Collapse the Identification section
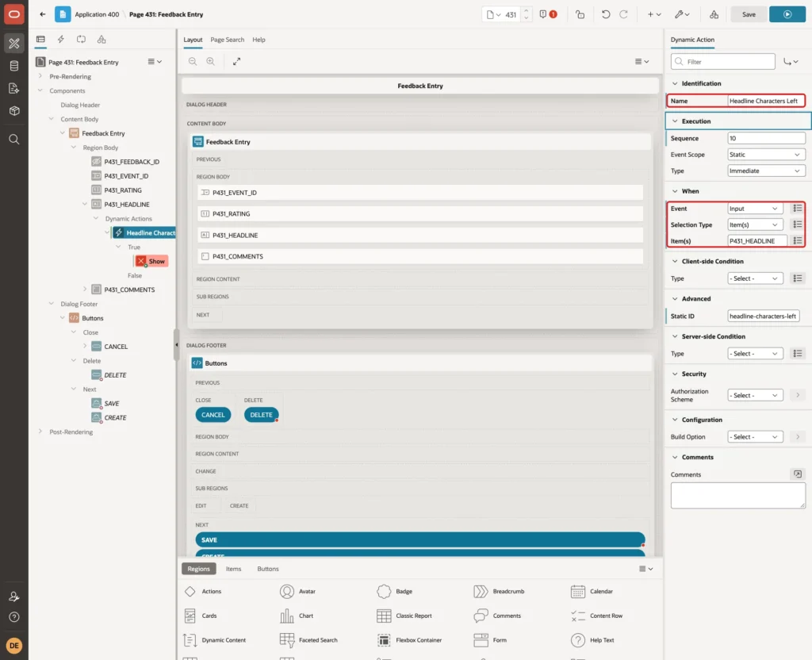The width and height of the screenshot is (812, 660). click(x=675, y=83)
